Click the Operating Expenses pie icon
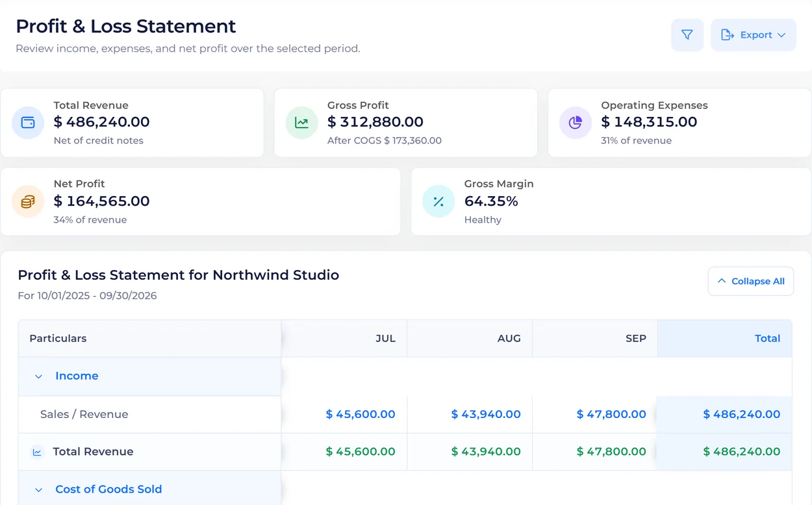This screenshot has height=505, width=812. pyautogui.click(x=576, y=123)
